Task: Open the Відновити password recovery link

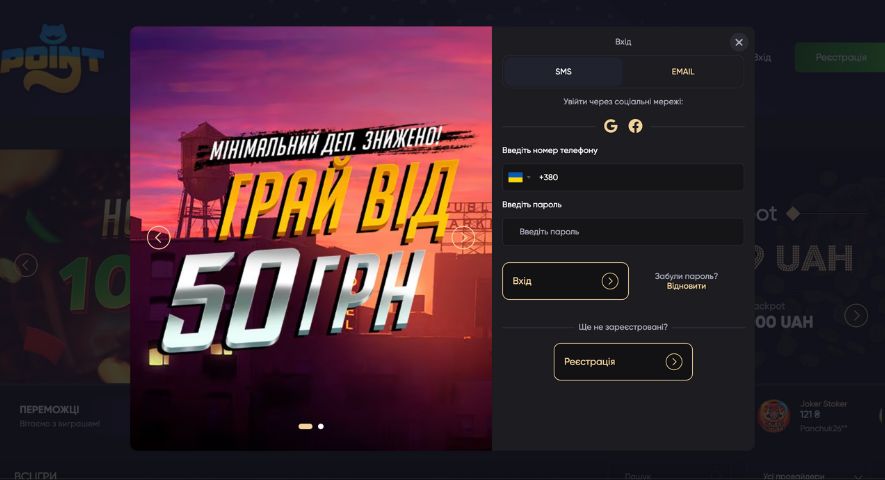Action: click(686, 286)
